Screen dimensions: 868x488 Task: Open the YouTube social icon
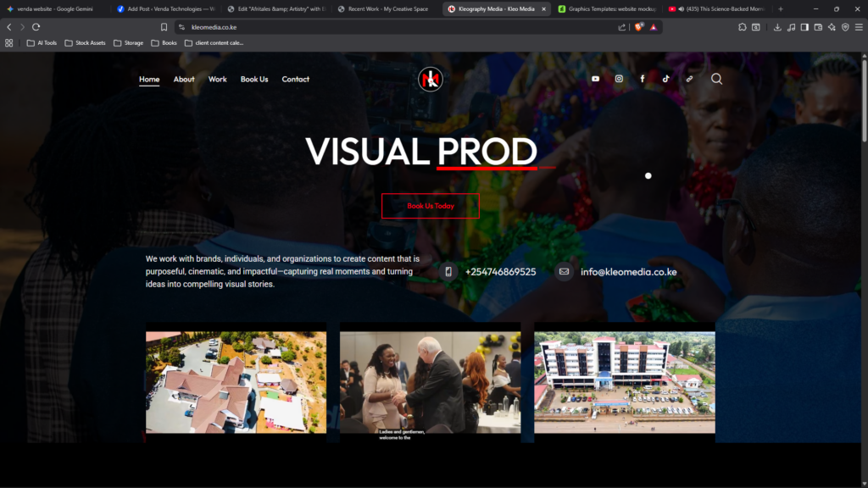point(595,79)
